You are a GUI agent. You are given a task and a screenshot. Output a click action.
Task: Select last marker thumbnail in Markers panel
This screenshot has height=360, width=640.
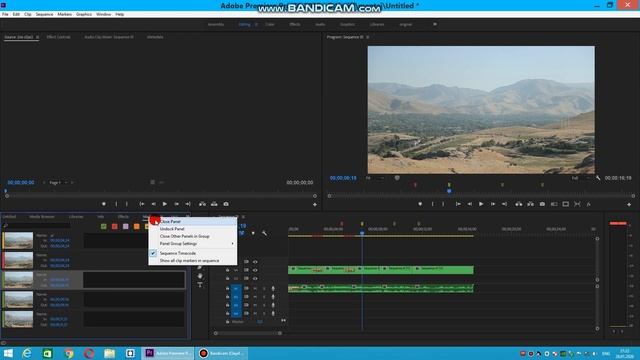18,319
